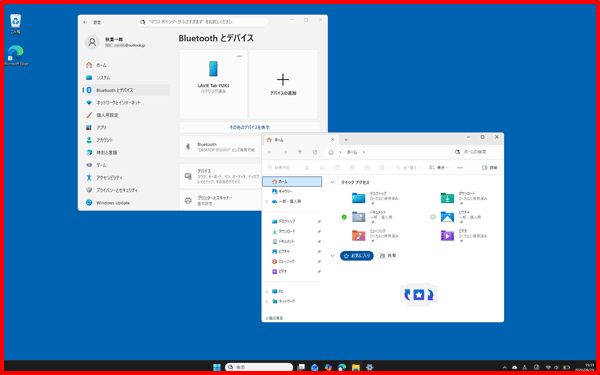Open the Windows Start button

pos(217,367)
